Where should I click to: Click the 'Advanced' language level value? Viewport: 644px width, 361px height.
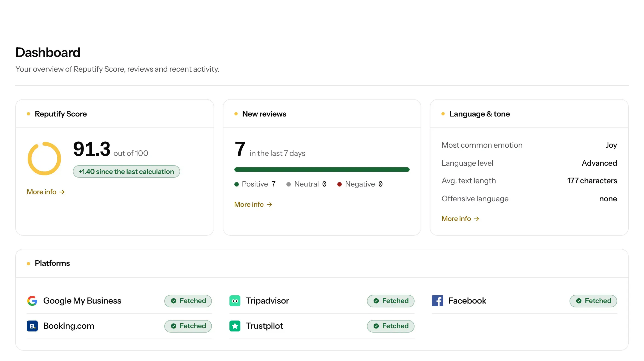(x=599, y=163)
